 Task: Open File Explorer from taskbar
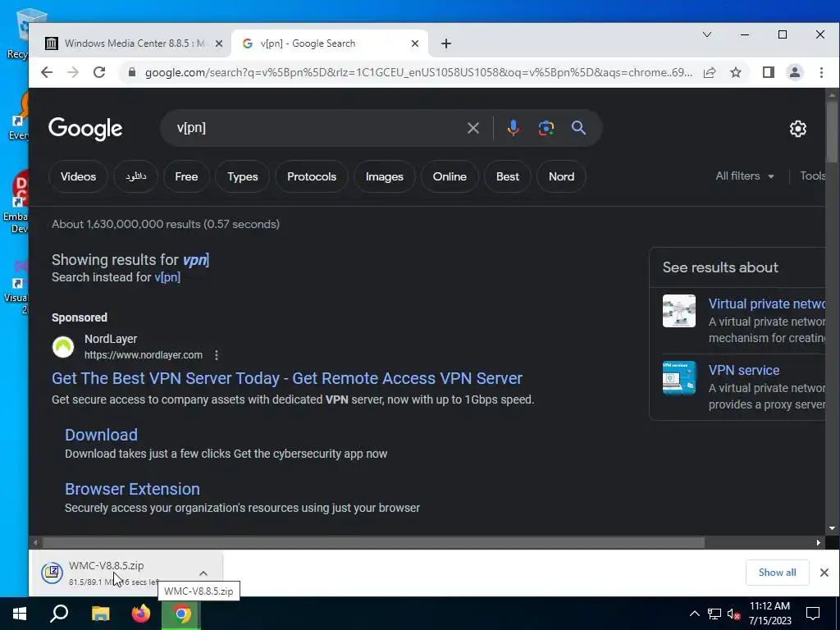click(100, 614)
